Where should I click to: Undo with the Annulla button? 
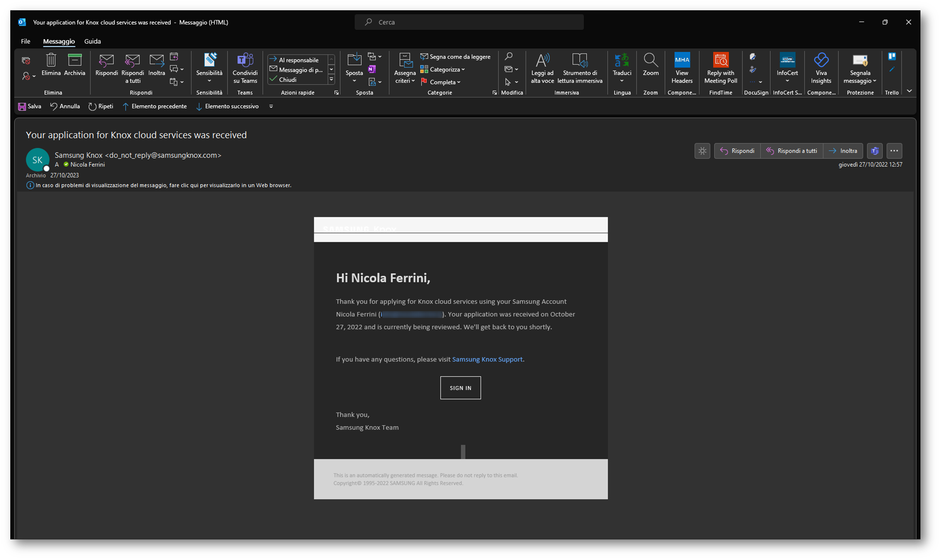click(65, 106)
